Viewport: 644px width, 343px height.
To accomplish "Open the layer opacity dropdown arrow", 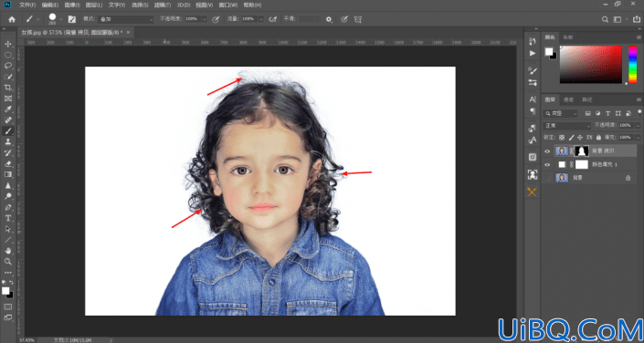I will coord(638,125).
